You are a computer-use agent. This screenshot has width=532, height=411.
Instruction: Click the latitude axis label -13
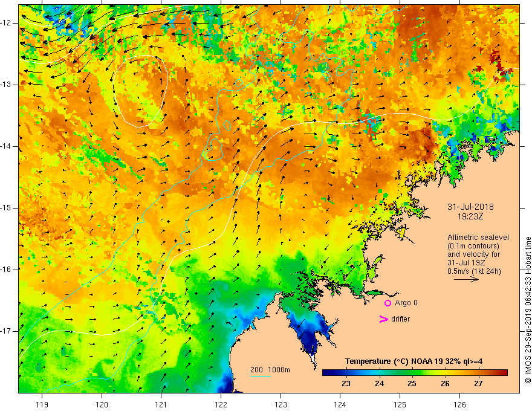click(7, 85)
